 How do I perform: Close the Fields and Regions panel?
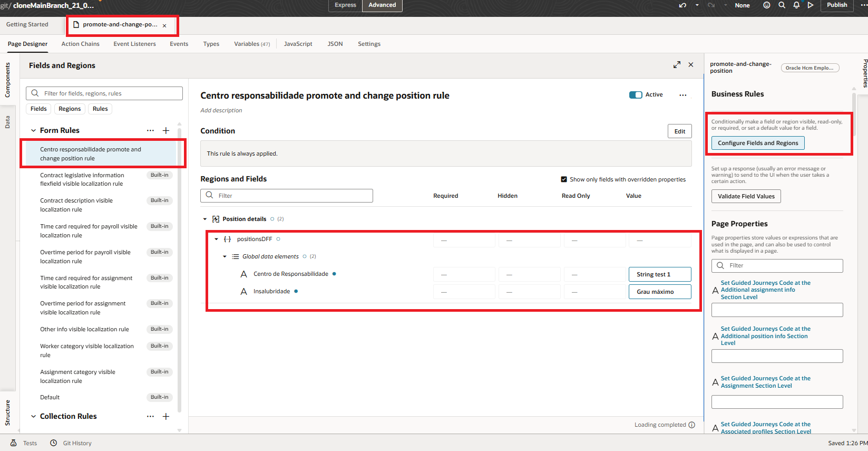691,65
